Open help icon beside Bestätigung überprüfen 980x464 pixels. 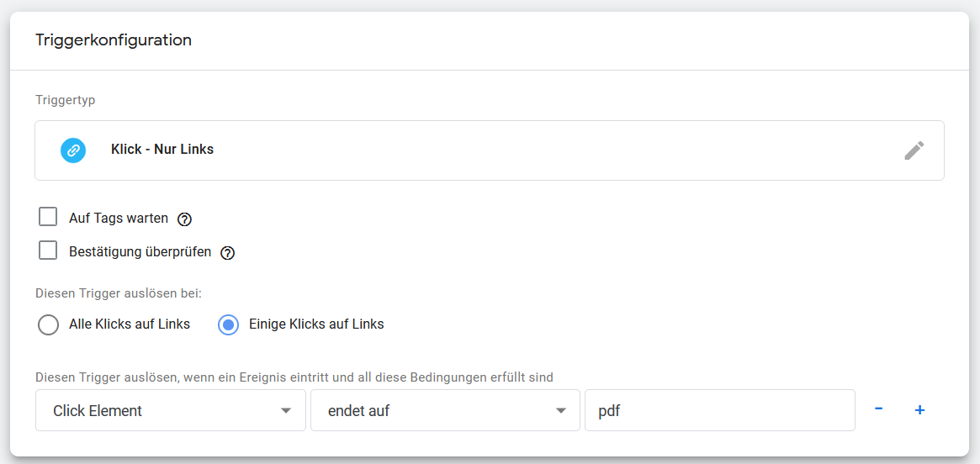pyautogui.click(x=227, y=253)
